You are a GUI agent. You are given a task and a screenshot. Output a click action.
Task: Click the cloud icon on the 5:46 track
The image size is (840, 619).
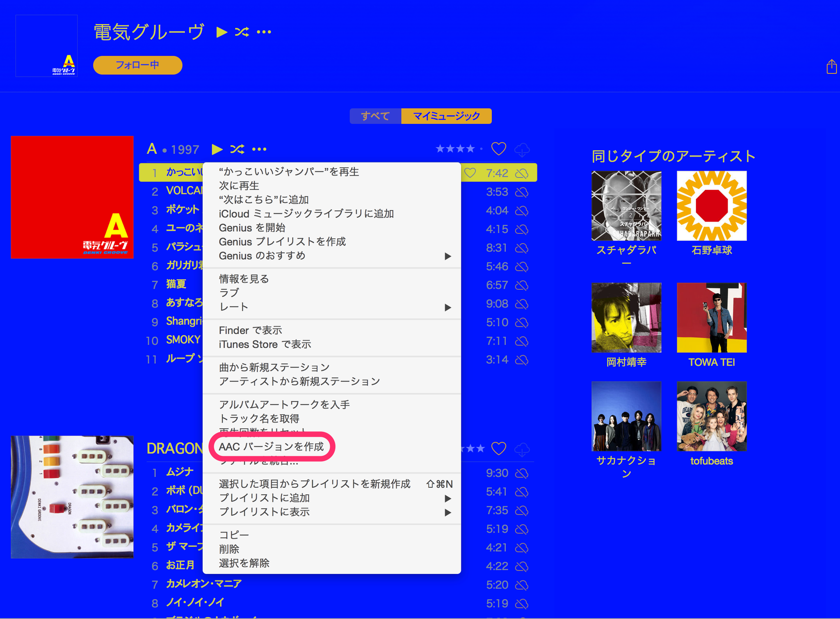pos(522,267)
